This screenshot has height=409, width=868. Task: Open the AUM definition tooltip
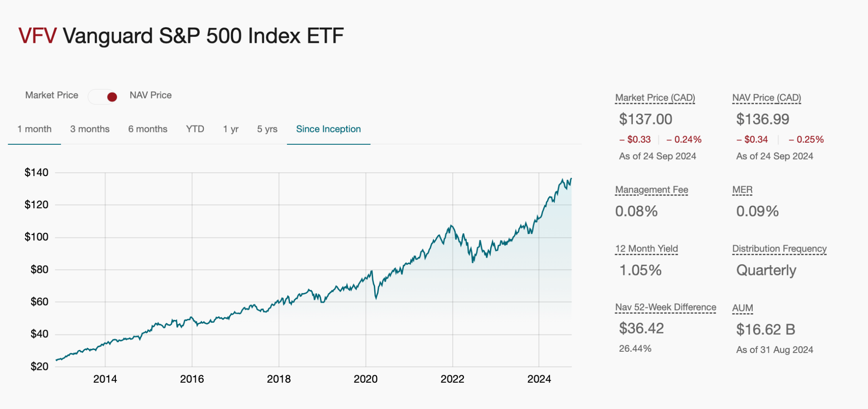743,308
